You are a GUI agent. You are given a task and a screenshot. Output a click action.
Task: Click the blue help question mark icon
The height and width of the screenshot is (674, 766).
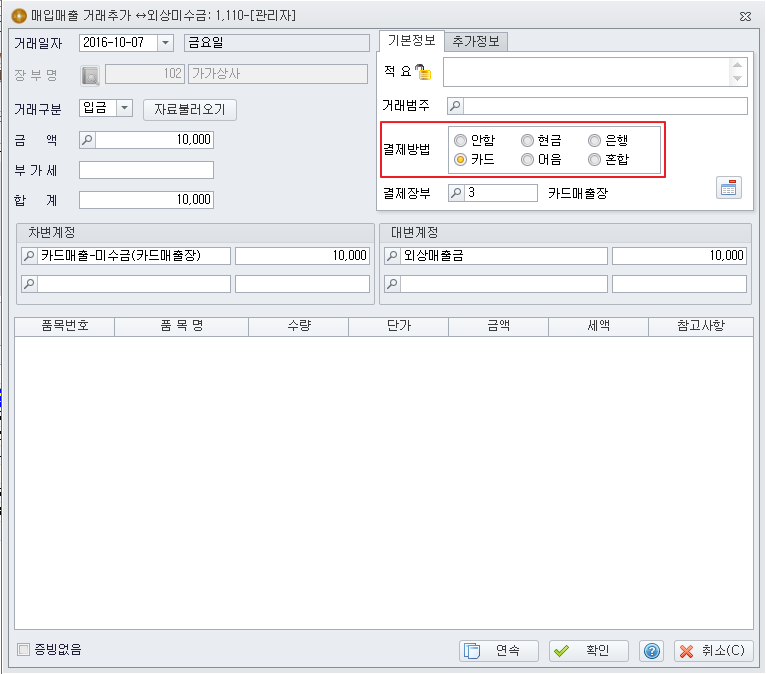point(652,651)
